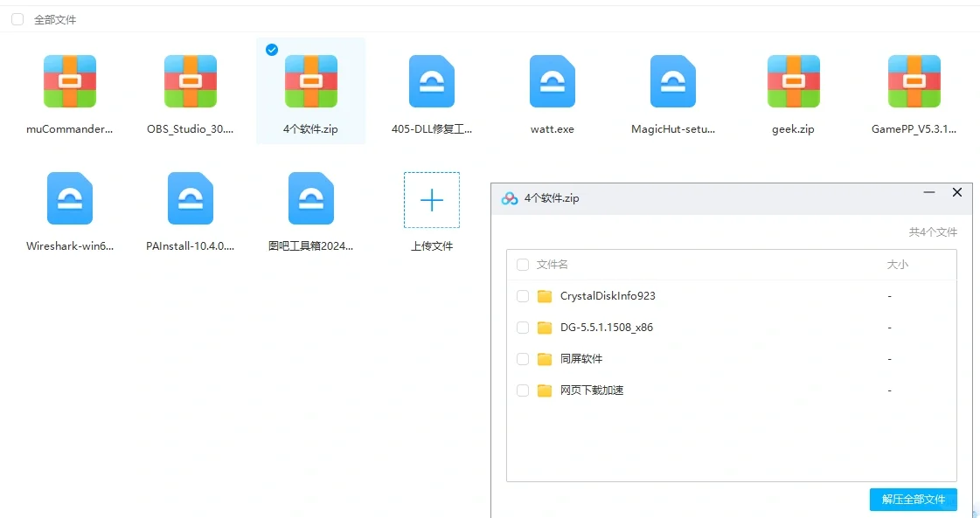
Task: Open the watt.exe installer icon
Action: click(x=552, y=80)
